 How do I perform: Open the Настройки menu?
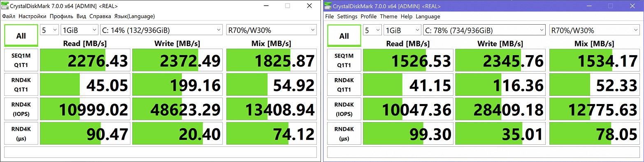coord(33,16)
